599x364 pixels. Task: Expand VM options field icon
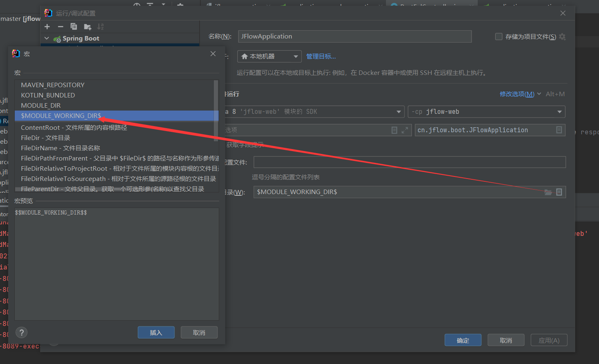(405, 130)
